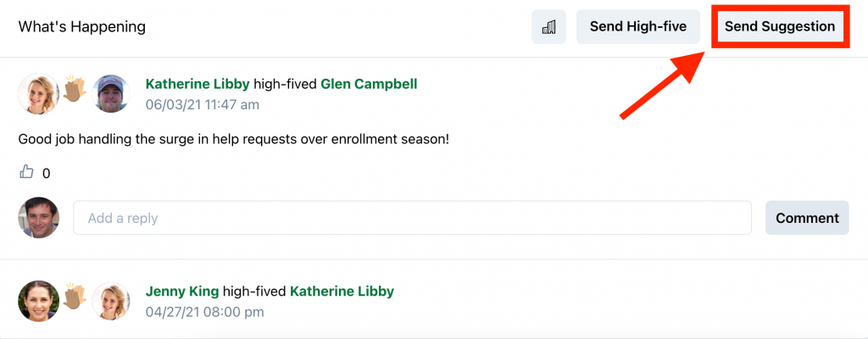Open the bar chart statistics icon
The height and width of the screenshot is (339, 868).
(x=548, y=27)
